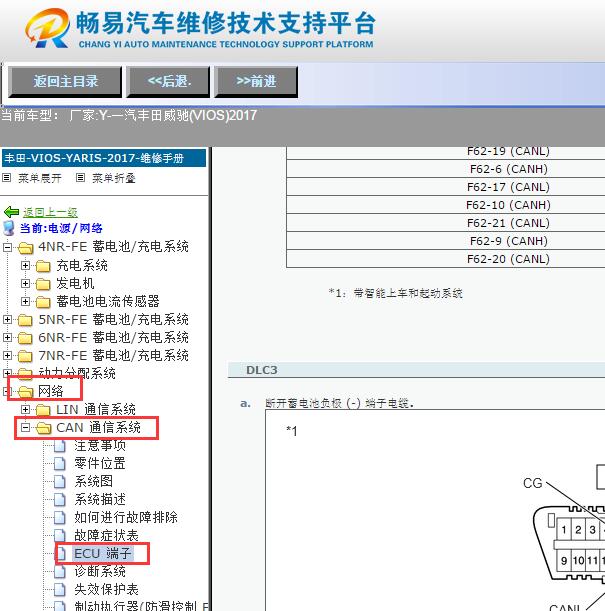The image size is (605, 611).
Task: Select the ECU 端子 tree item
Action: coord(103,553)
